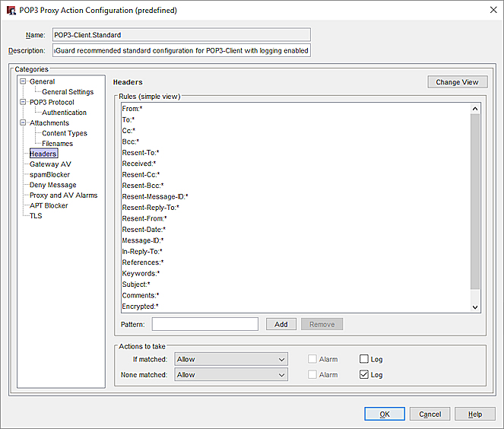504x429 pixels.
Task: Open APT Blocker settings
Action: (49, 205)
